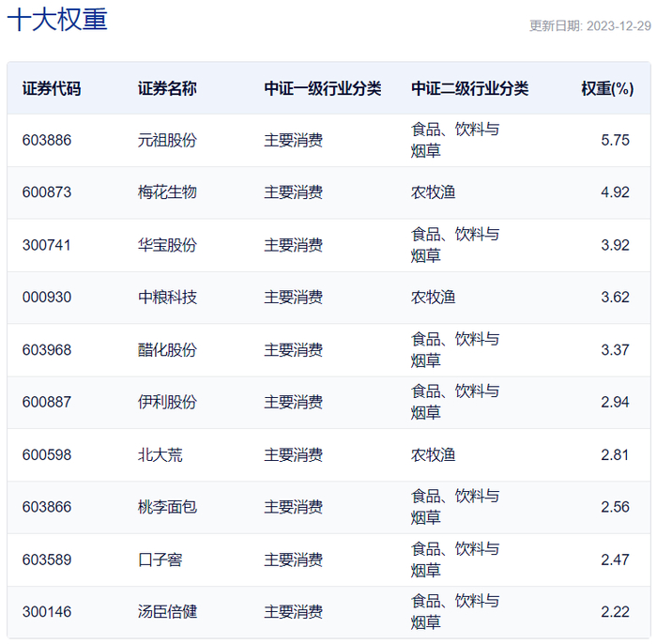Click the 证券名称 column header

pos(167,88)
